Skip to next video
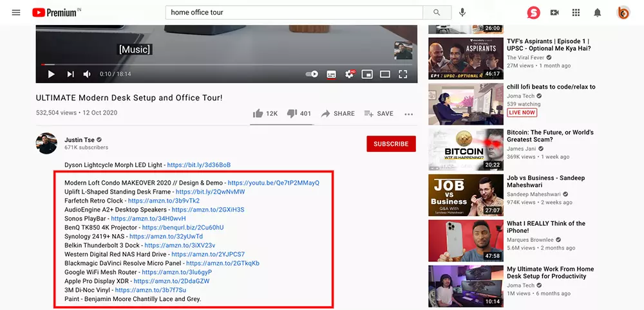This screenshot has height=310, width=644. click(x=70, y=74)
